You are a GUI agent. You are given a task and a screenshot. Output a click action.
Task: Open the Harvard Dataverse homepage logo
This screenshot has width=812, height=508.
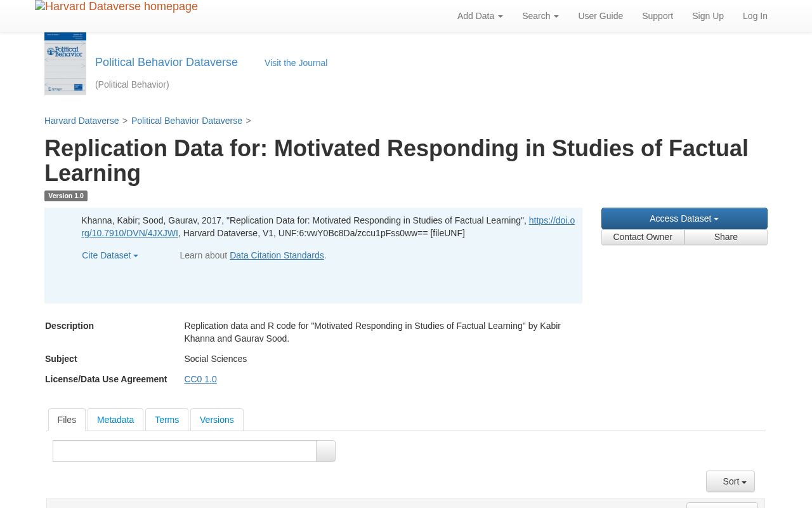tap(116, 7)
